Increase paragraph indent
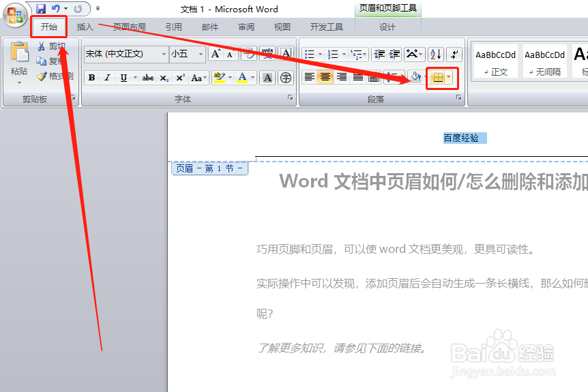Screen dimensions: 588x392 click(394, 55)
